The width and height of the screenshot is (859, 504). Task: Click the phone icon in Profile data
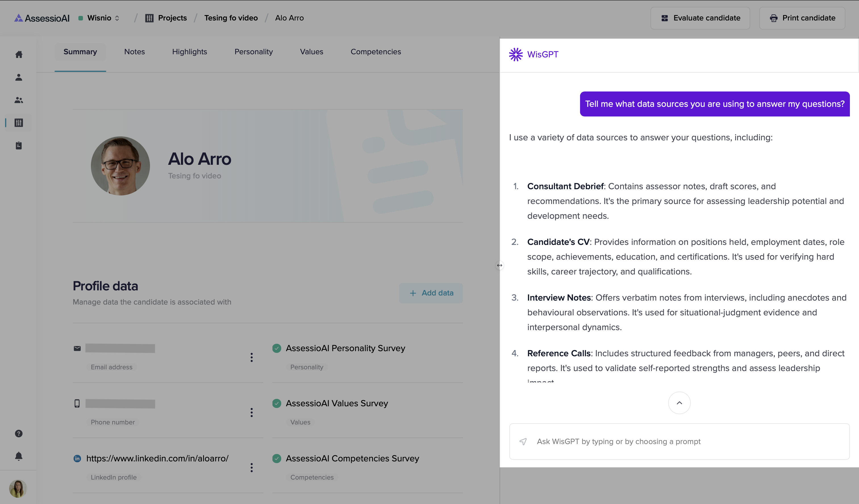pyautogui.click(x=77, y=403)
